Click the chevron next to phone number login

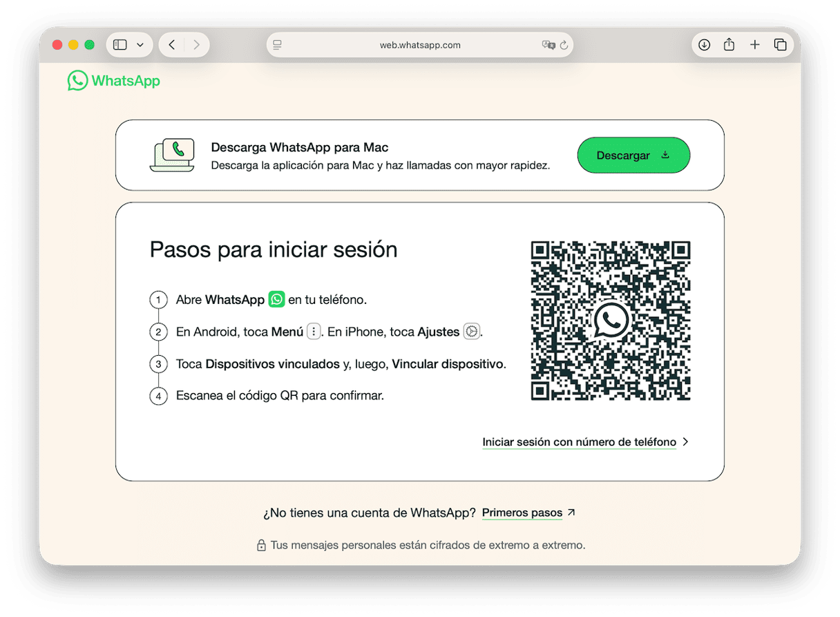[685, 442]
